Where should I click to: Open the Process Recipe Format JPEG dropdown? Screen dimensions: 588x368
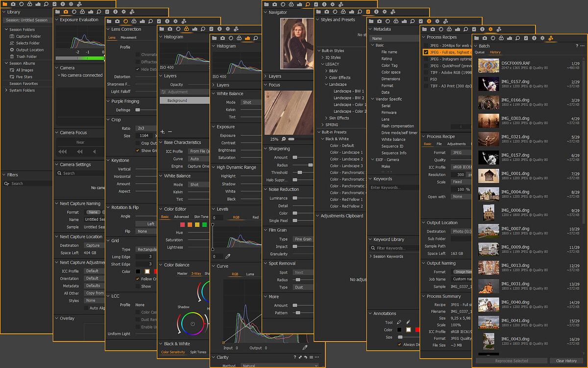tap(461, 153)
